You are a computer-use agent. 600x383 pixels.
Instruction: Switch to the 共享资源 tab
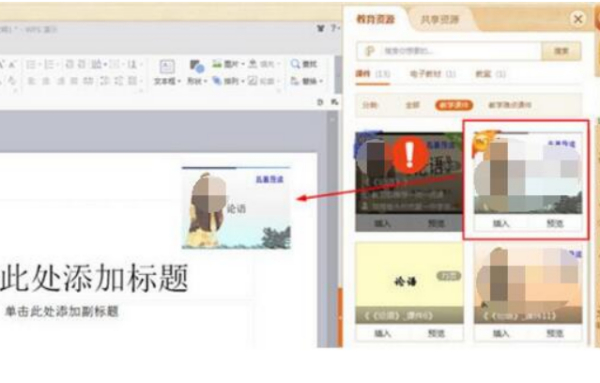[x=440, y=19]
